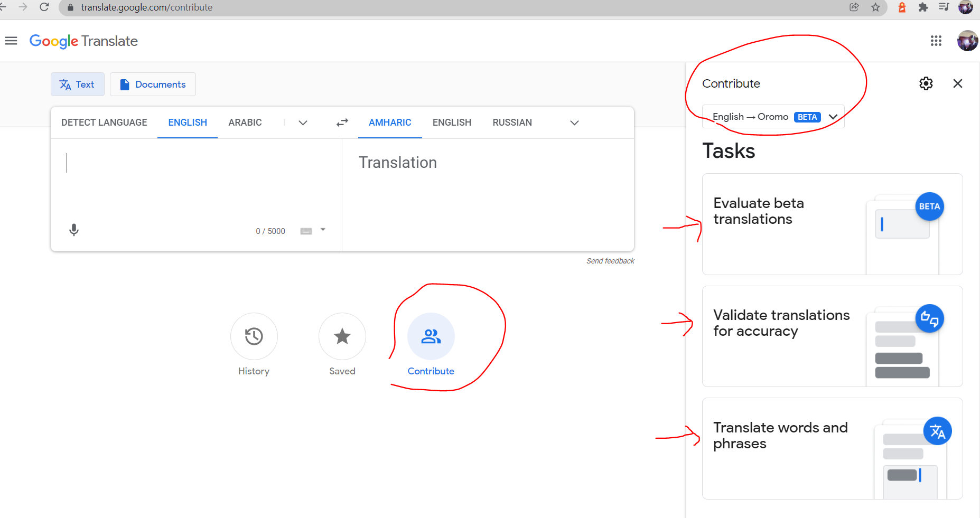Click the Contribute people icon
The height and width of the screenshot is (518, 980).
431,336
